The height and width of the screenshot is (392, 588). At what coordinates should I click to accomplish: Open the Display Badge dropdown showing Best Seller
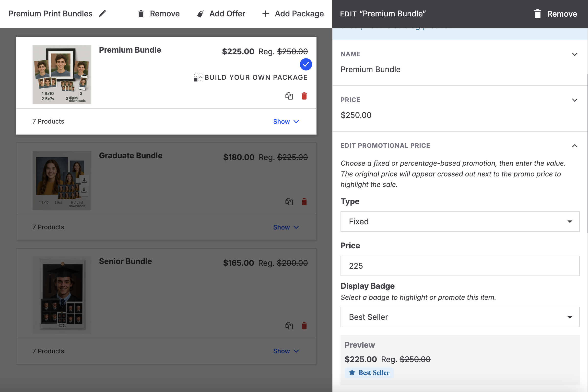(460, 317)
